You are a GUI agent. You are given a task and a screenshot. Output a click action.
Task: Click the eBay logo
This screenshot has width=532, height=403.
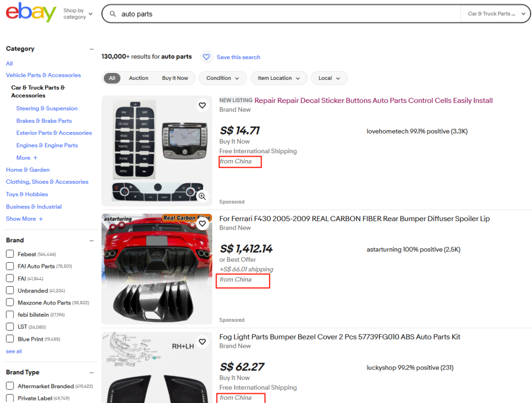31,13
